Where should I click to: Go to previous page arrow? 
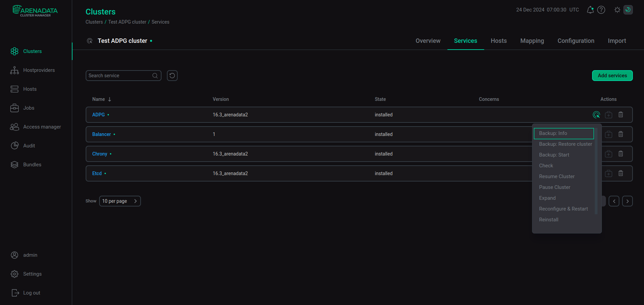pos(614,201)
